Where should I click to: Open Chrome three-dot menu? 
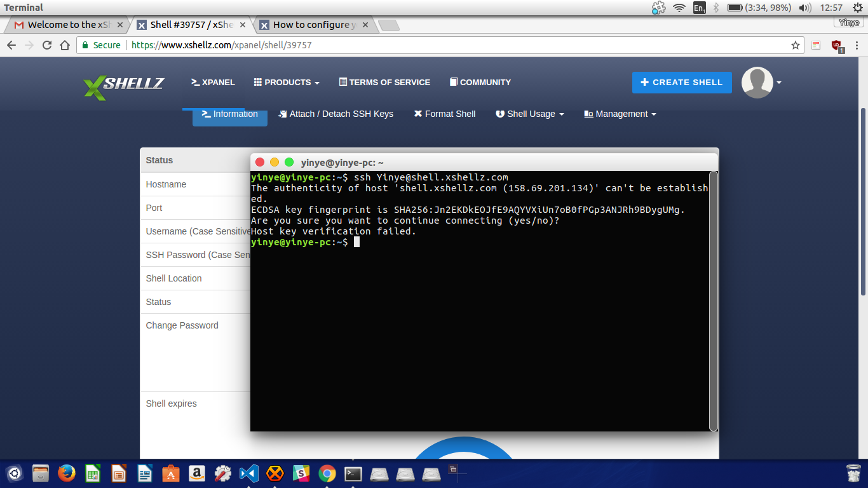point(857,45)
